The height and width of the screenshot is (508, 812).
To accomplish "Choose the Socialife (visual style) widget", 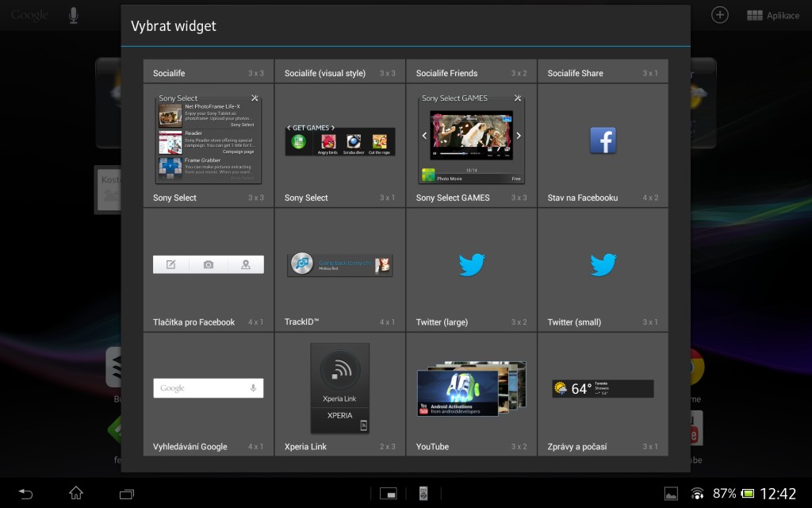I will pos(339,71).
